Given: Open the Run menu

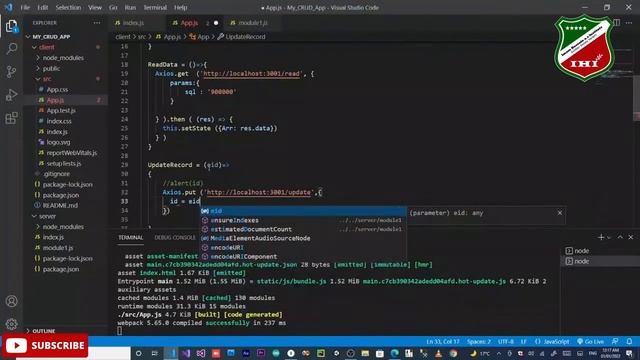Looking at the screenshot, I should point(130,7).
